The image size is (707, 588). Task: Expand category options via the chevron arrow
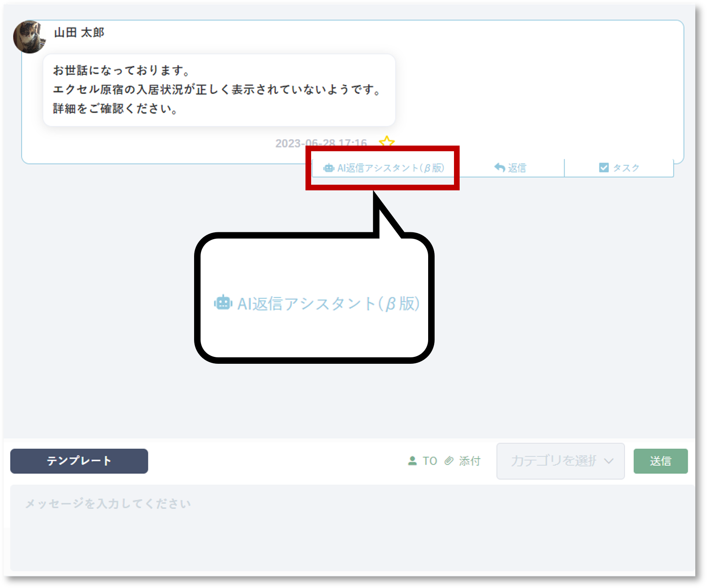tap(609, 461)
